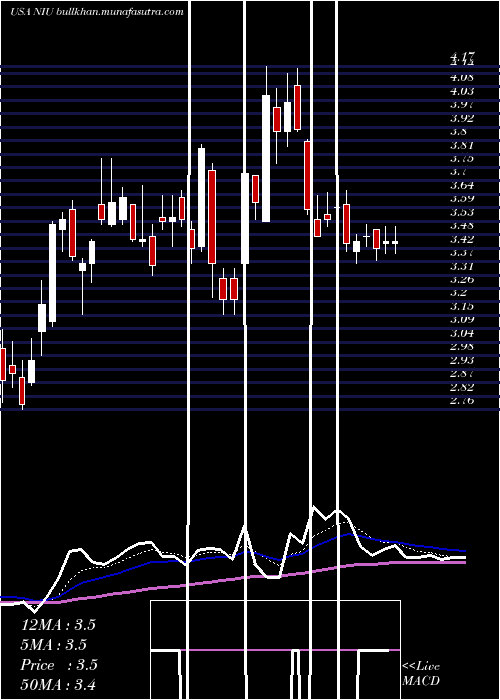Click the 3.81 price axis label
The width and height of the screenshot is (500, 700).
pyautogui.click(x=462, y=145)
